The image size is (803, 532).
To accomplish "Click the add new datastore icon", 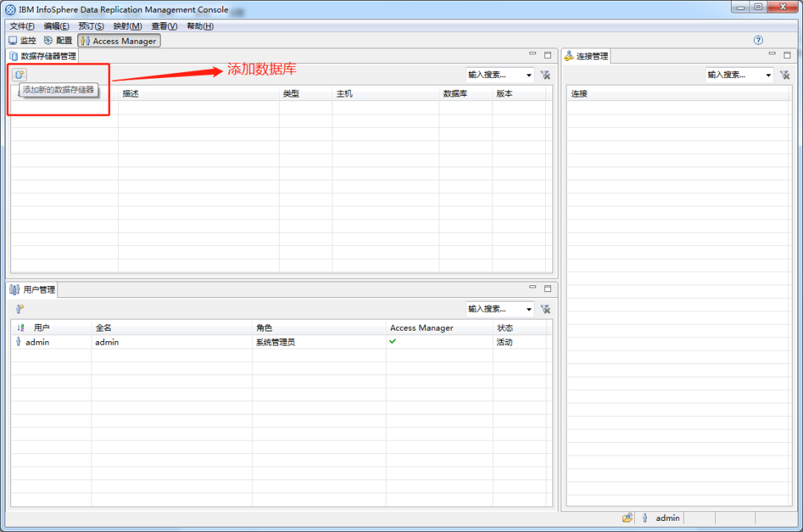I will [19, 75].
